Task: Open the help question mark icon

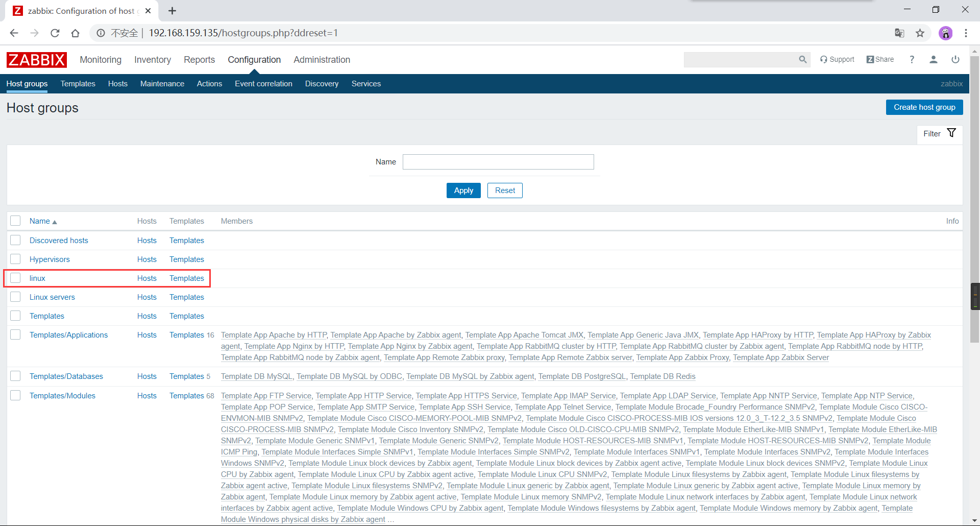Action: point(912,60)
